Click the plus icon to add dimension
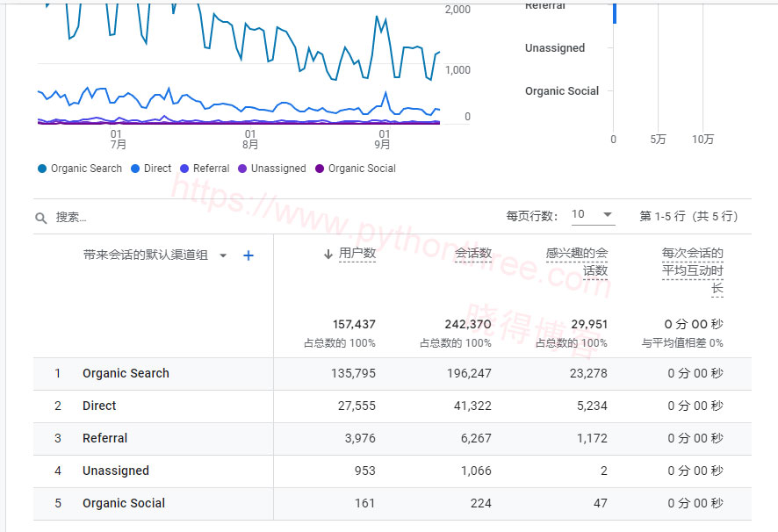The height and width of the screenshot is (532, 778). coord(249,255)
